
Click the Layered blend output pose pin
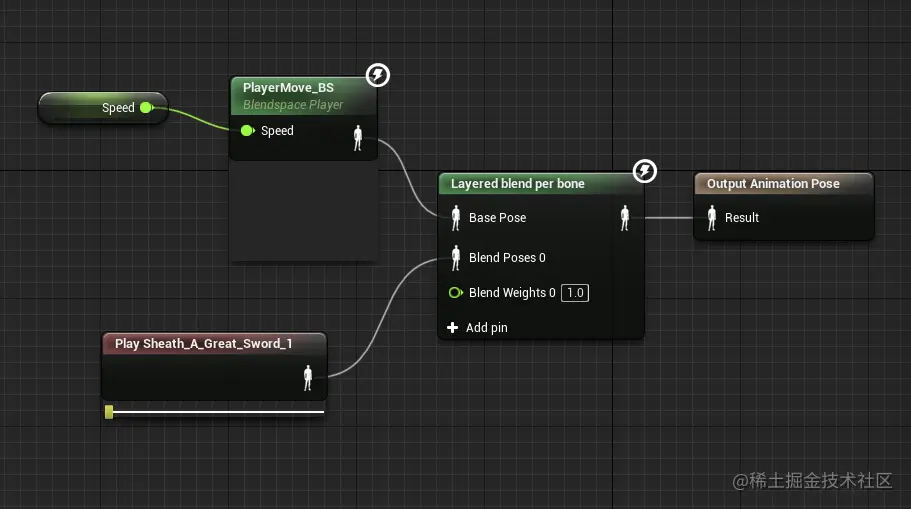[625, 218]
